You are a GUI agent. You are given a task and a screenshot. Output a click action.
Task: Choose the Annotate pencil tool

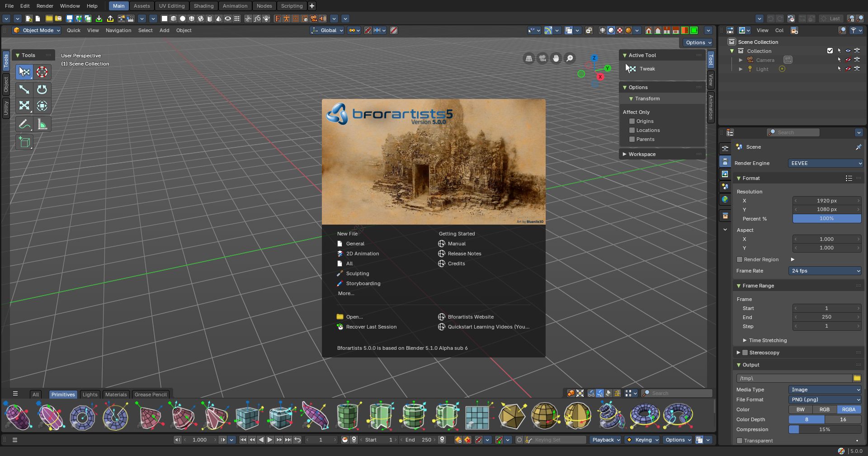[24, 124]
